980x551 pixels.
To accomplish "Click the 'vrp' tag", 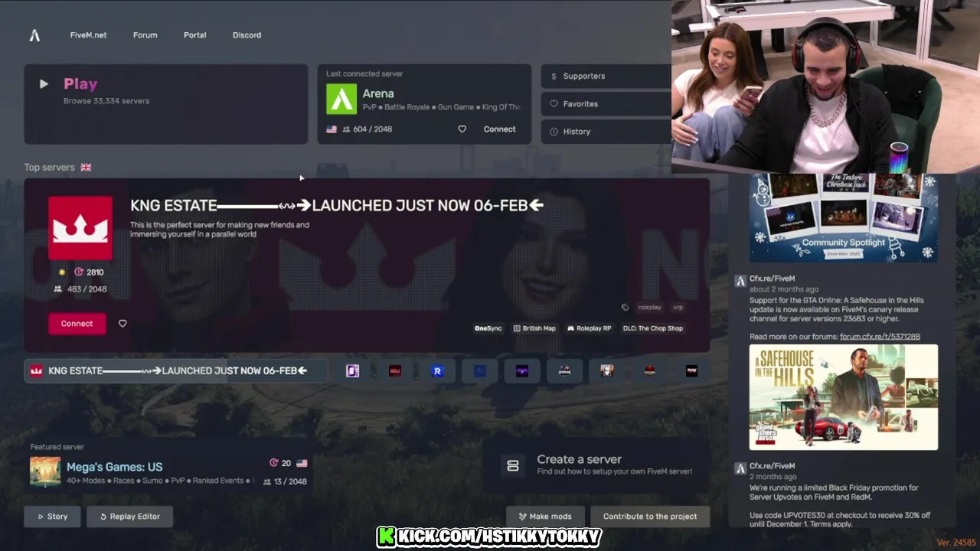I will point(678,307).
